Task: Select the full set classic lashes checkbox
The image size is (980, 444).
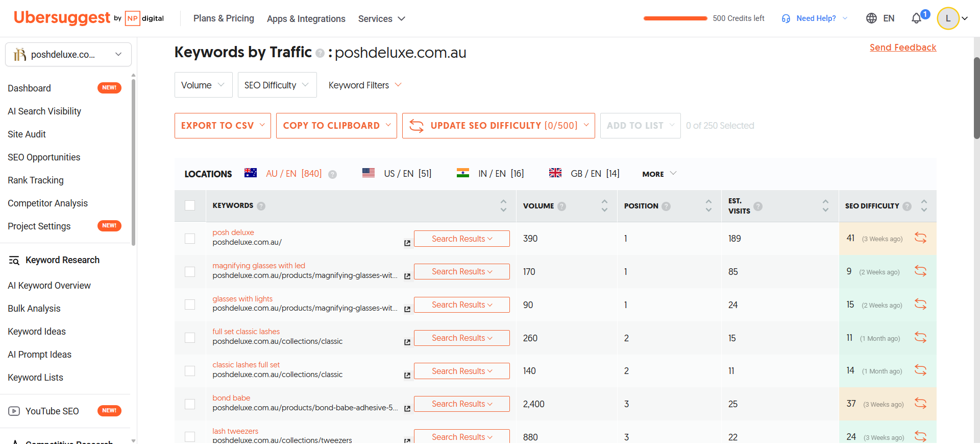Action: point(190,338)
